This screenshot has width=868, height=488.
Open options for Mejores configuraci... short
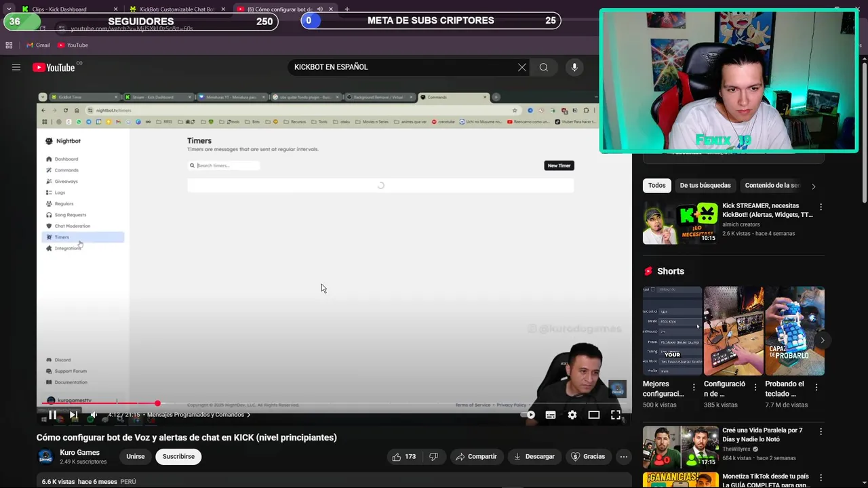(694, 388)
